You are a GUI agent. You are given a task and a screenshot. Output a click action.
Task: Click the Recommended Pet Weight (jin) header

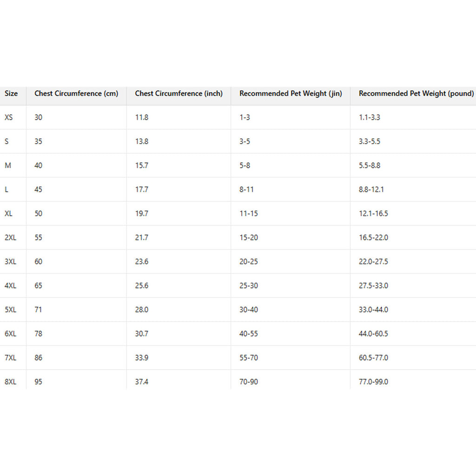point(291,93)
